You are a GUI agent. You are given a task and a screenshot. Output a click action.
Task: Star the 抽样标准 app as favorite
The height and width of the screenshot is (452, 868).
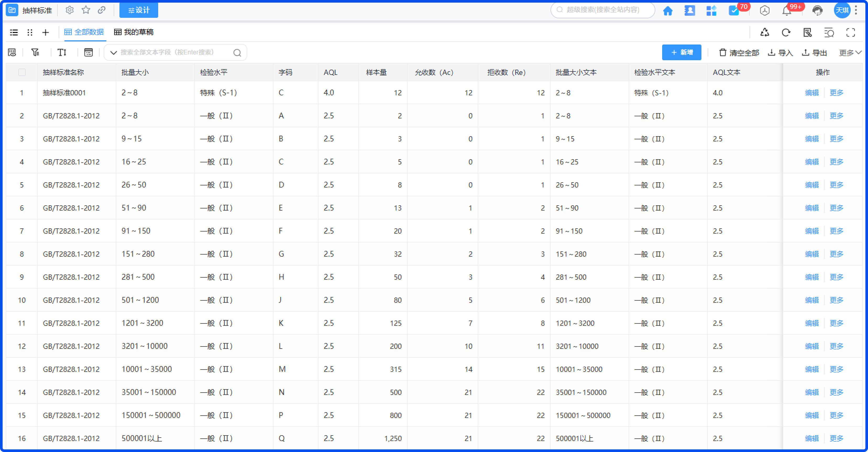click(86, 10)
